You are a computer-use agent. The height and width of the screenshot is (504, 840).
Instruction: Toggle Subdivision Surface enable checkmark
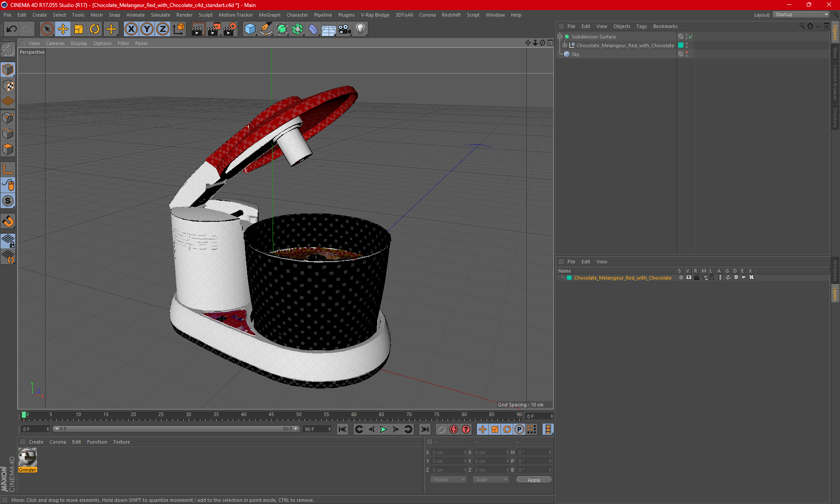pos(691,37)
